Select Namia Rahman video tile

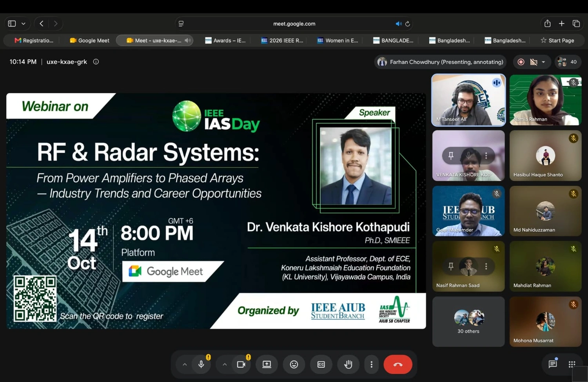(545, 100)
